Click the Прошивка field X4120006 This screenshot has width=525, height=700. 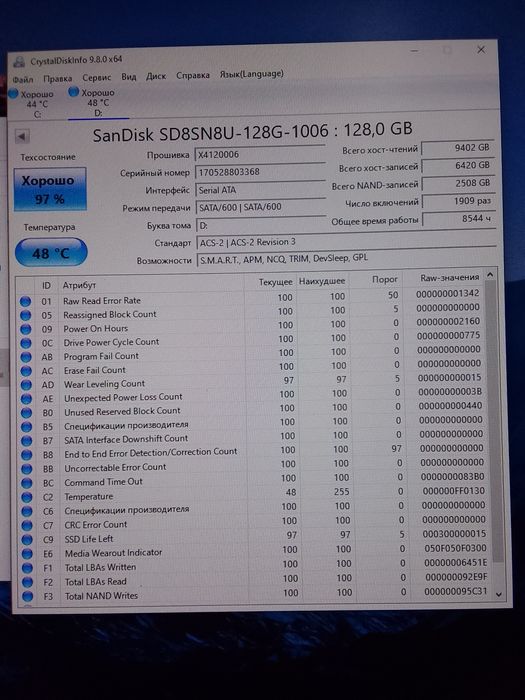(x=260, y=154)
